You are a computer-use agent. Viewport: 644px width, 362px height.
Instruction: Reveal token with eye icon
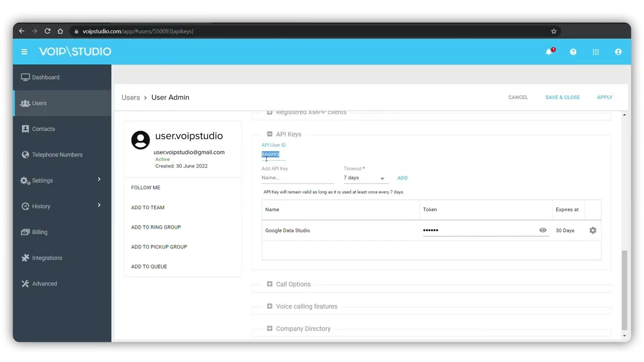click(543, 230)
